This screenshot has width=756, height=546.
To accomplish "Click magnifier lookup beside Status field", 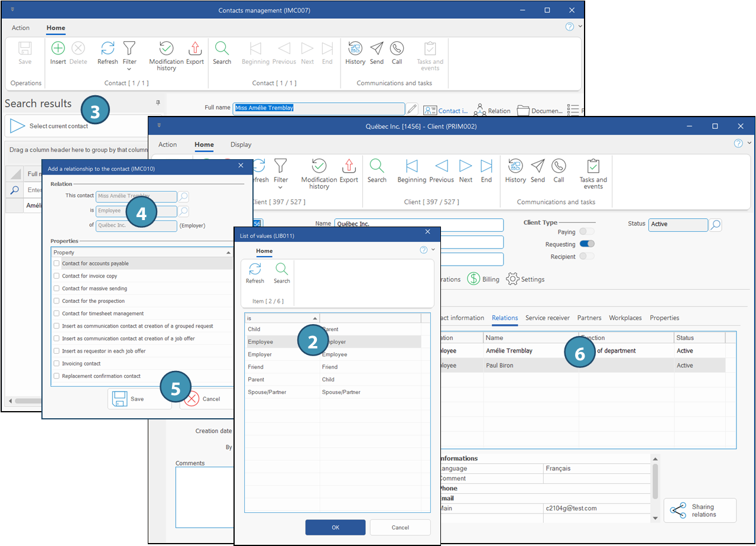I will pos(715,225).
